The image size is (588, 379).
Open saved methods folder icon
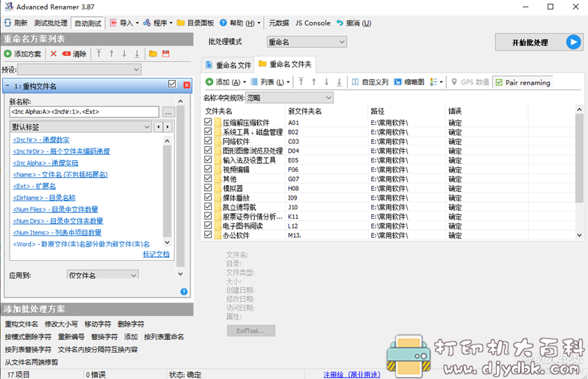(153, 54)
